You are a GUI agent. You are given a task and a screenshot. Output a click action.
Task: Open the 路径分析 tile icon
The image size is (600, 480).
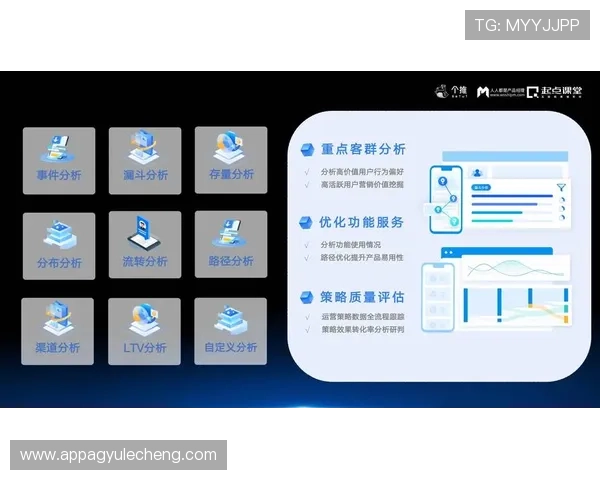point(230,235)
